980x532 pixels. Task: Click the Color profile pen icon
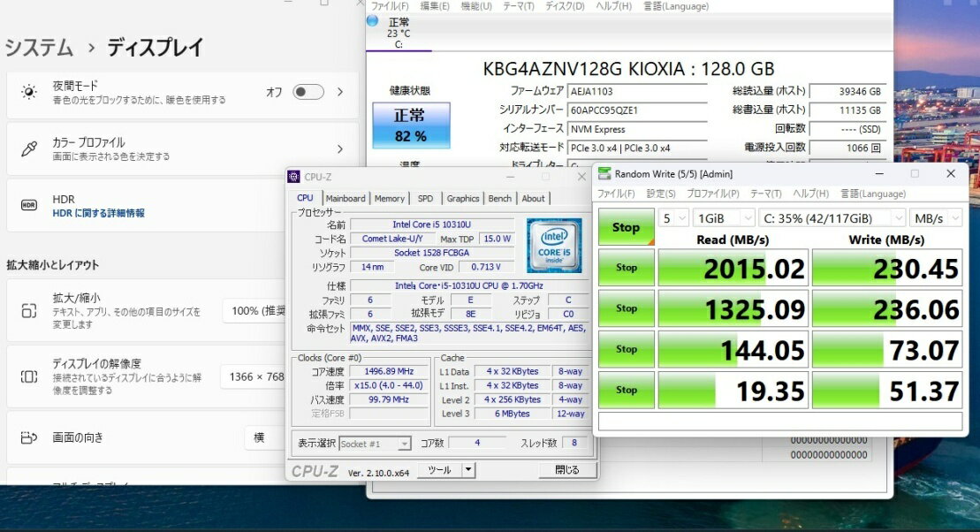29,148
